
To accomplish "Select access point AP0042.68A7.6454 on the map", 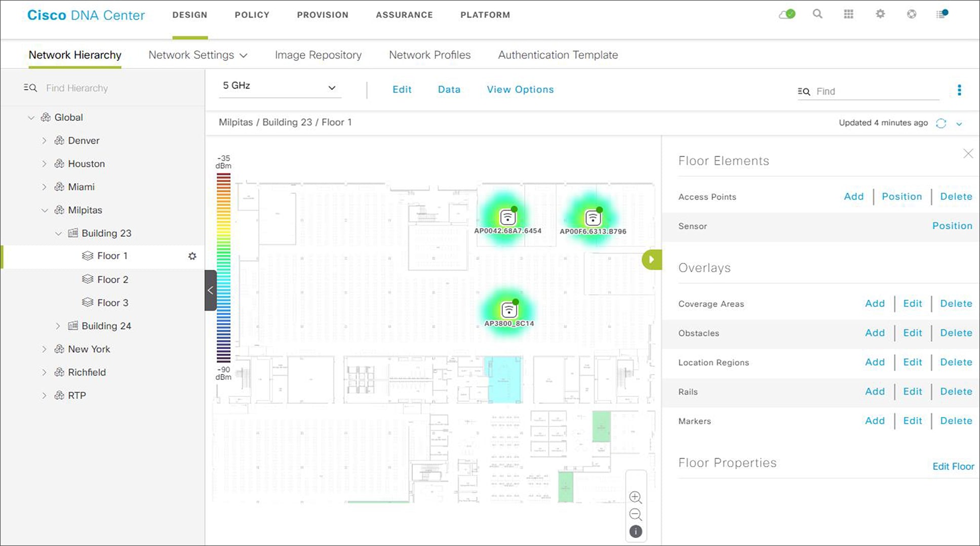I will 507,218.
